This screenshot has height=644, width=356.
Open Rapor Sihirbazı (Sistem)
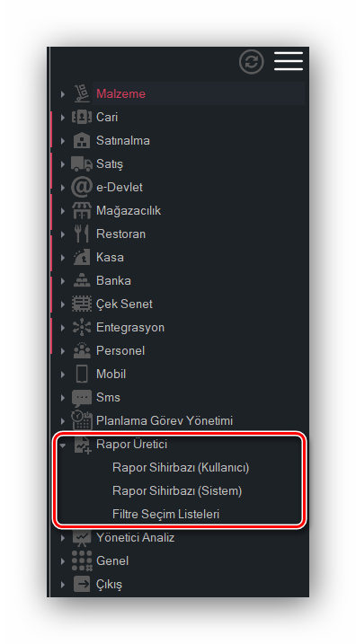(x=177, y=490)
